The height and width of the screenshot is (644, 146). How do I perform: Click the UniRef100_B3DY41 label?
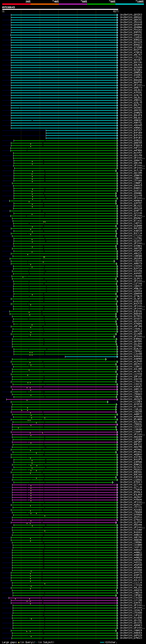131,311
